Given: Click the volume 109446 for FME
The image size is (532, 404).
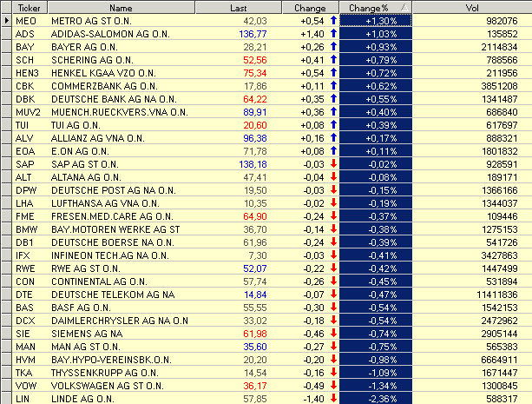Looking at the screenshot, I should click(502, 216).
